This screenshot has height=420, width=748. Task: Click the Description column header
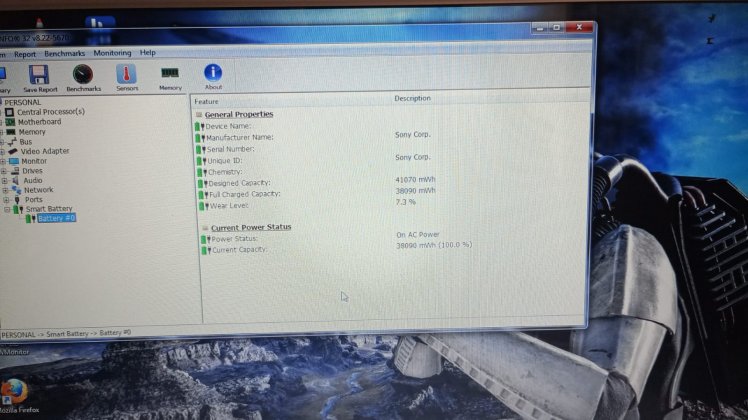click(x=412, y=98)
